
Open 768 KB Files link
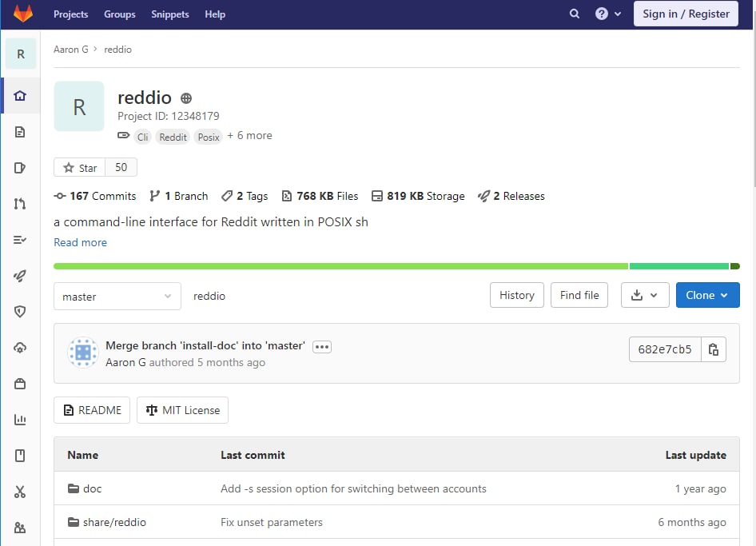click(x=320, y=197)
